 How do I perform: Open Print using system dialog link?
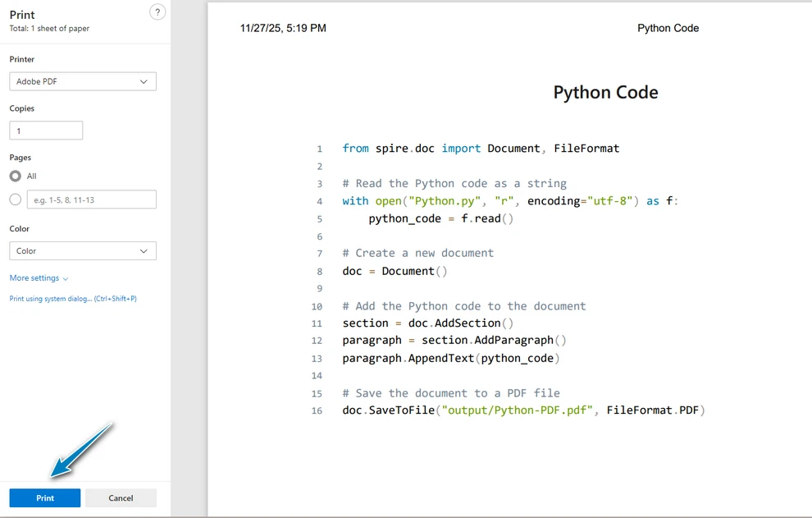pyautogui.click(x=73, y=299)
